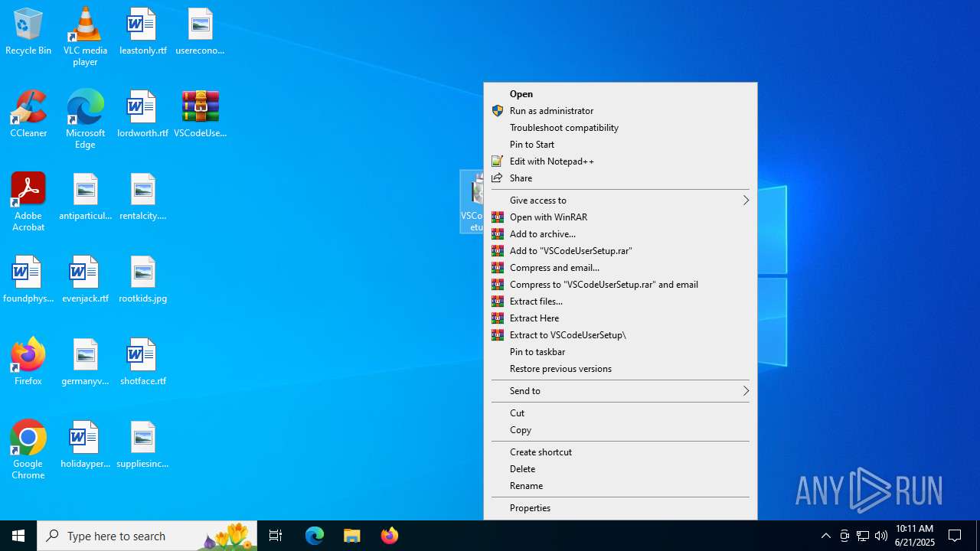This screenshot has width=980, height=551.
Task: Open the Recycle Bin desktop icon
Action: coord(28,32)
